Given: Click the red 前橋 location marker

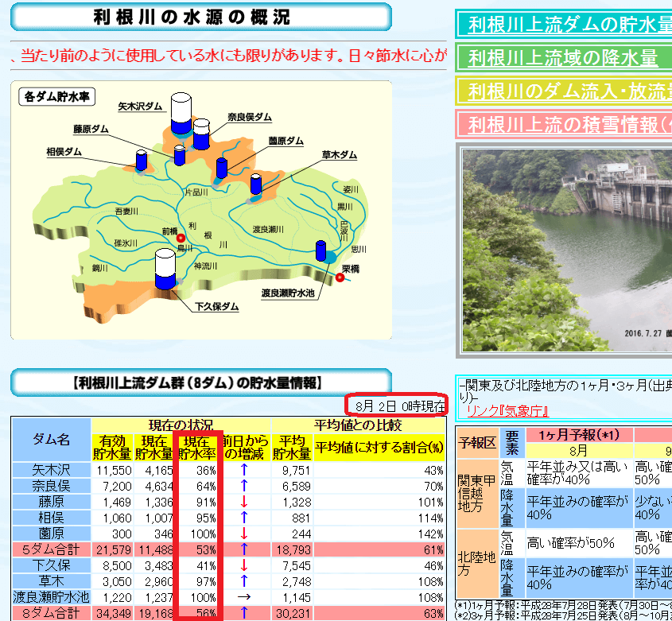Looking at the screenshot, I should 181,238.
